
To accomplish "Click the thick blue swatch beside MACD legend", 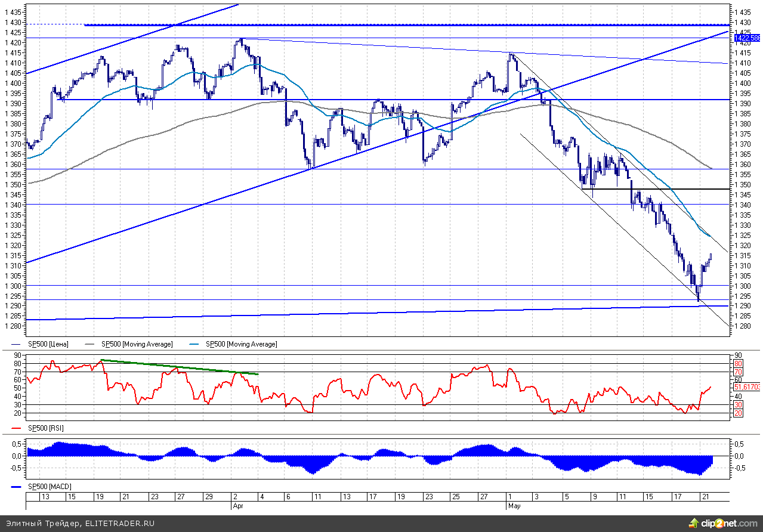I will pos(18,487).
